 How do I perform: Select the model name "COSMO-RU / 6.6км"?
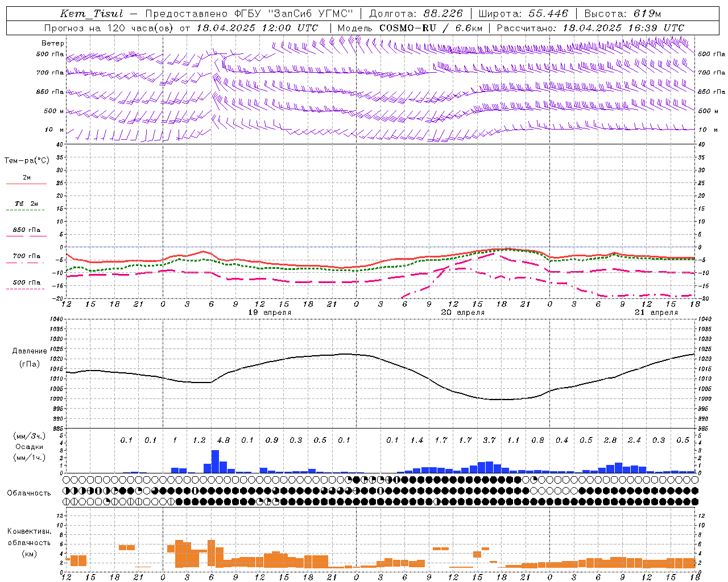pyautogui.click(x=431, y=28)
